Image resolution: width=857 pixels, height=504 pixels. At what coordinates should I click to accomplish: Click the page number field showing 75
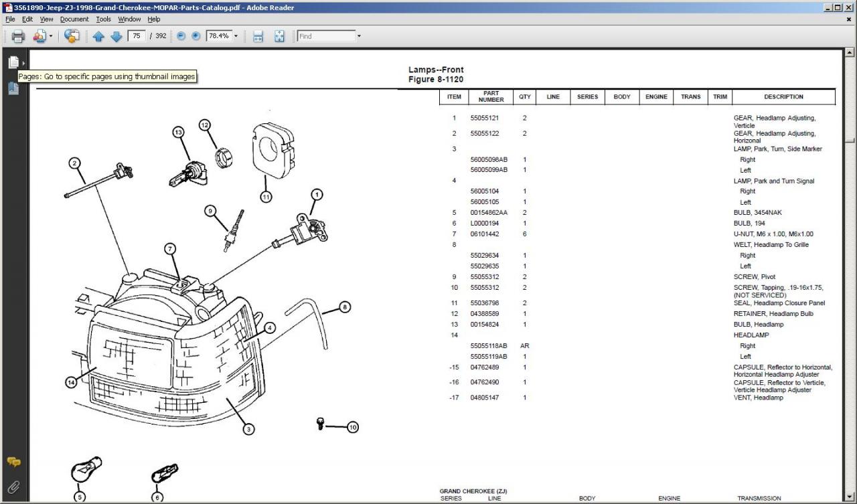(x=137, y=36)
